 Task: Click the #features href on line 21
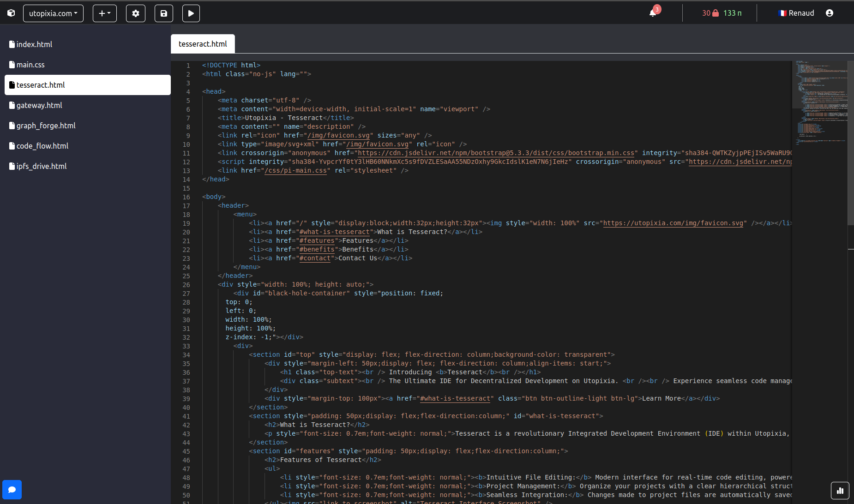(317, 240)
